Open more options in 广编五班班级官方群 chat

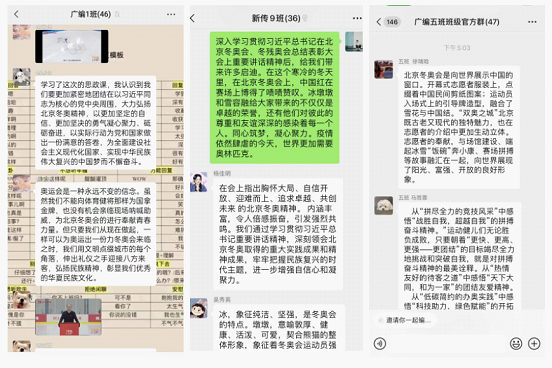point(532,22)
